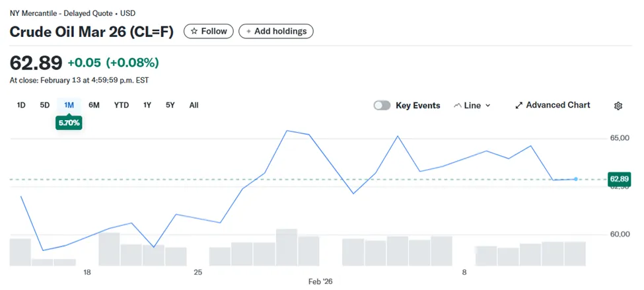Viewport: 644px width, 290px height.
Task: Follow Crude Oil Mar 26
Action: coord(209,31)
